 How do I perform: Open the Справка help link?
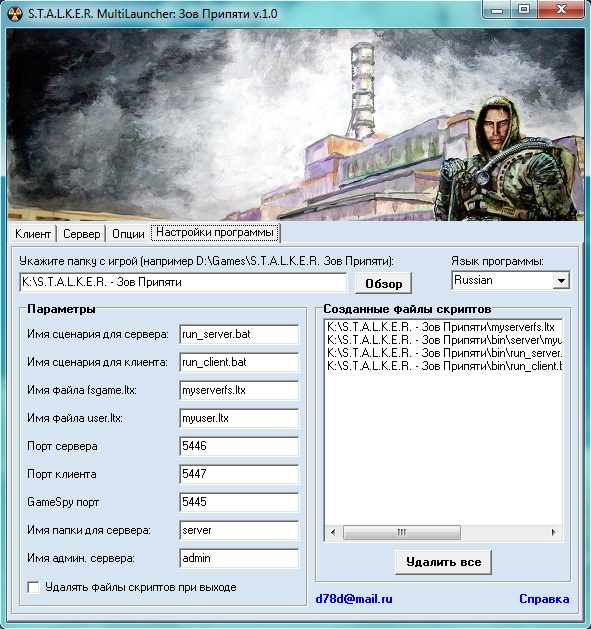544,599
